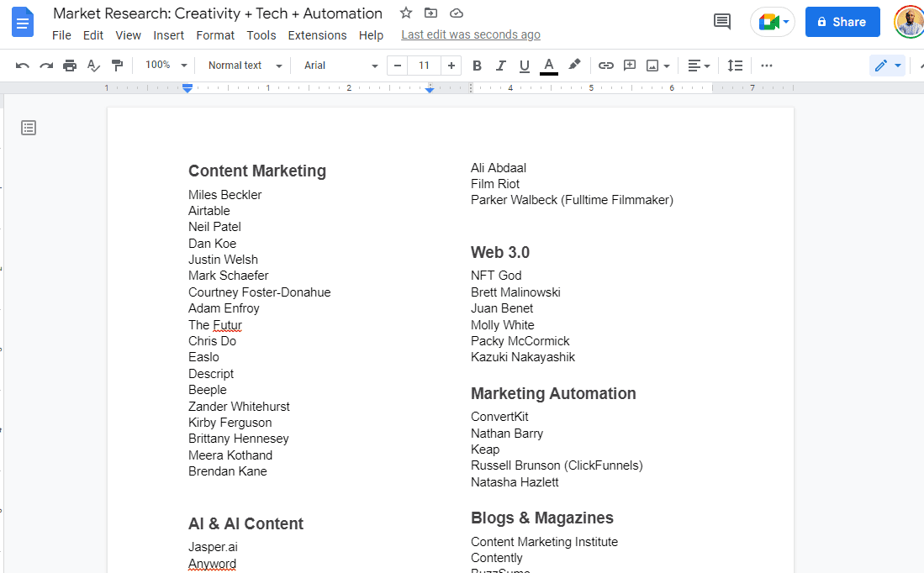Viewport: 924px width, 573px height.
Task: Click the misspelled word Futur
Action: [227, 325]
